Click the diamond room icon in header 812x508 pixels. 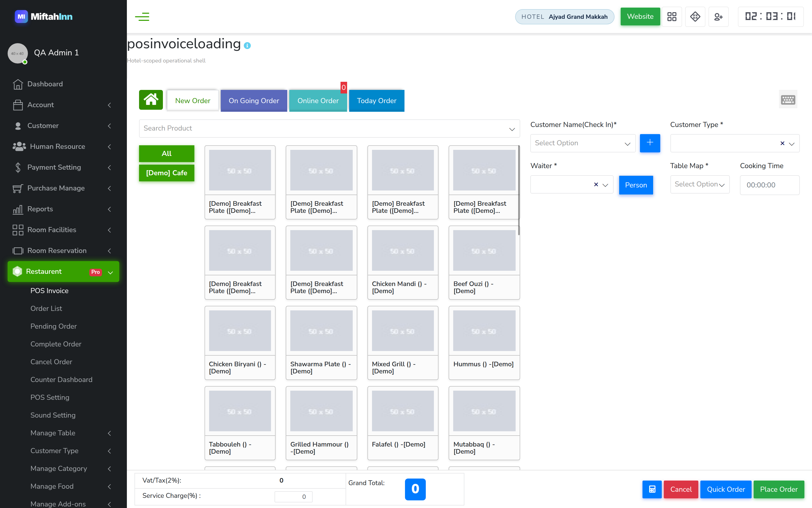tap(695, 17)
